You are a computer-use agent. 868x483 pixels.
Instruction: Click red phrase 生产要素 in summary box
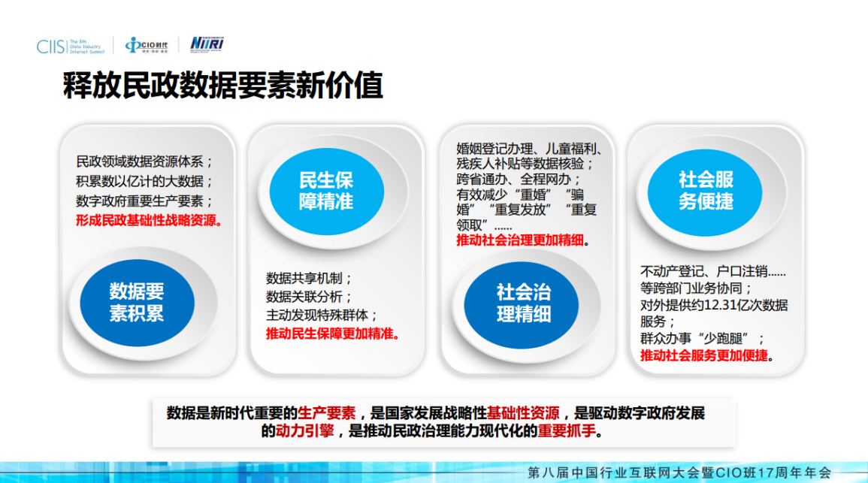coord(327,413)
